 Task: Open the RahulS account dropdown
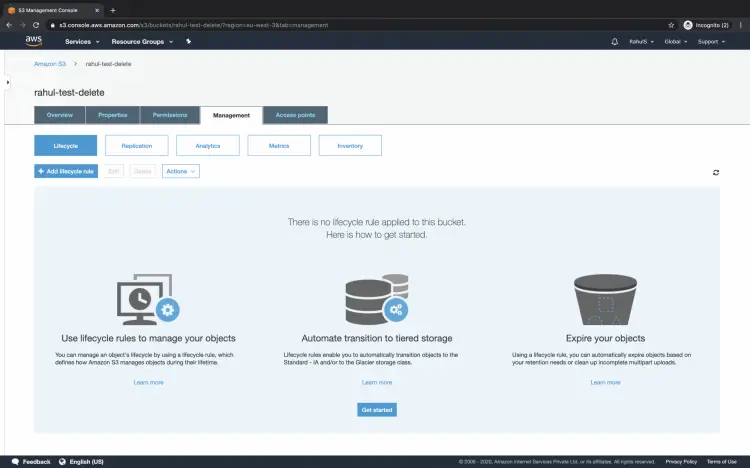[x=641, y=42]
